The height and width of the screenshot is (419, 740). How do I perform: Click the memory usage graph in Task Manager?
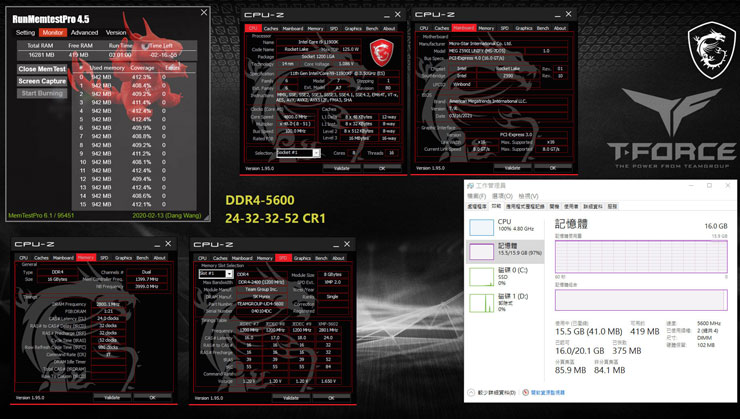(x=641, y=256)
